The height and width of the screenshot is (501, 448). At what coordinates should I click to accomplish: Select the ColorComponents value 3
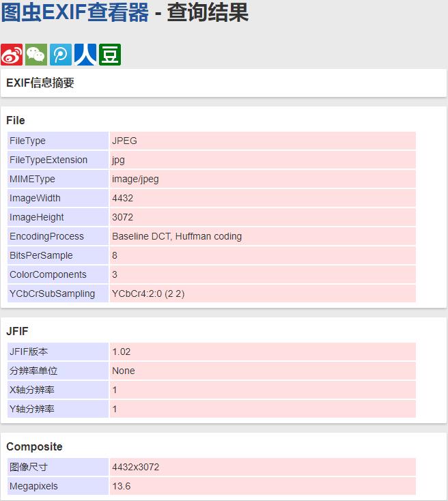click(262, 274)
